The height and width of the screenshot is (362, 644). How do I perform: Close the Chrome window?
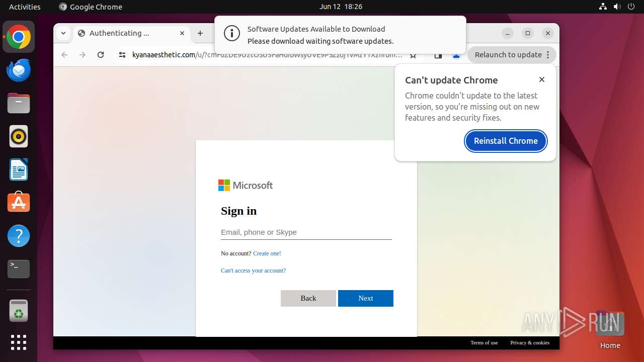click(x=548, y=33)
